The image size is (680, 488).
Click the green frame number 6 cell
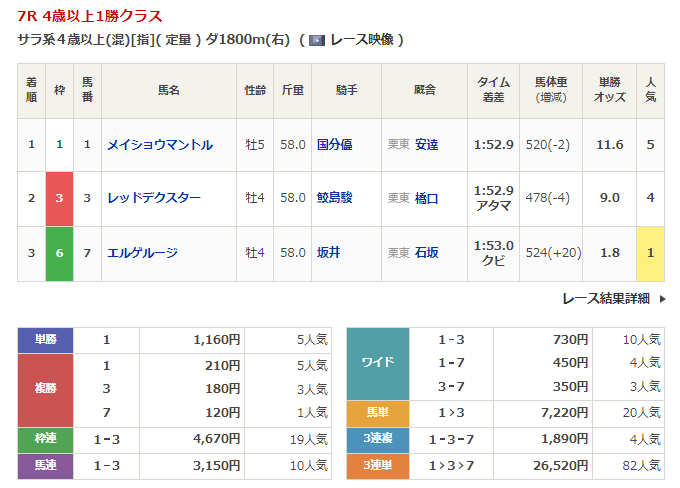pos(59,253)
